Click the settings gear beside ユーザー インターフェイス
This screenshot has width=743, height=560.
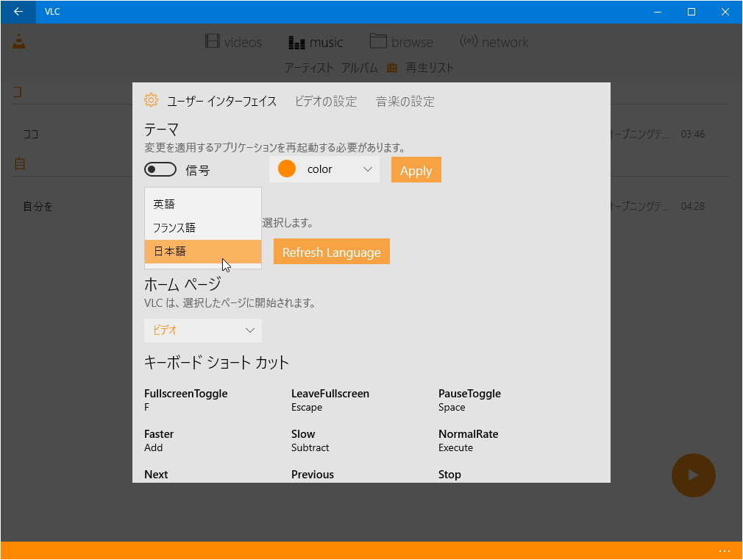pos(152,100)
